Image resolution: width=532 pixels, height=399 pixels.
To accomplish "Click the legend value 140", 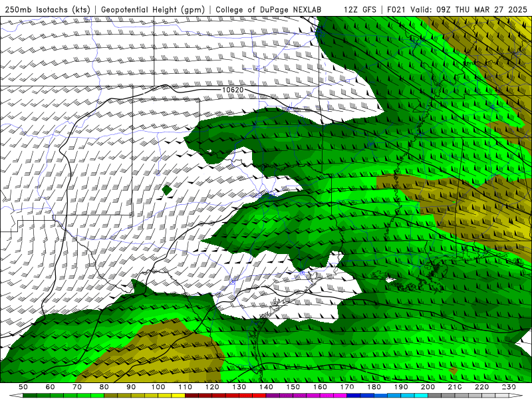I will 266,387.
